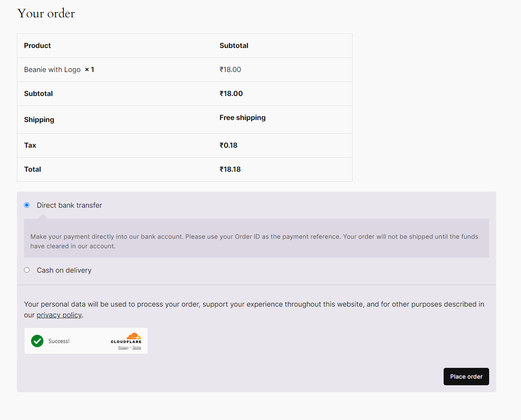Select Direct bank transfer payment option

pyautogui.click(x=27, y=205)
